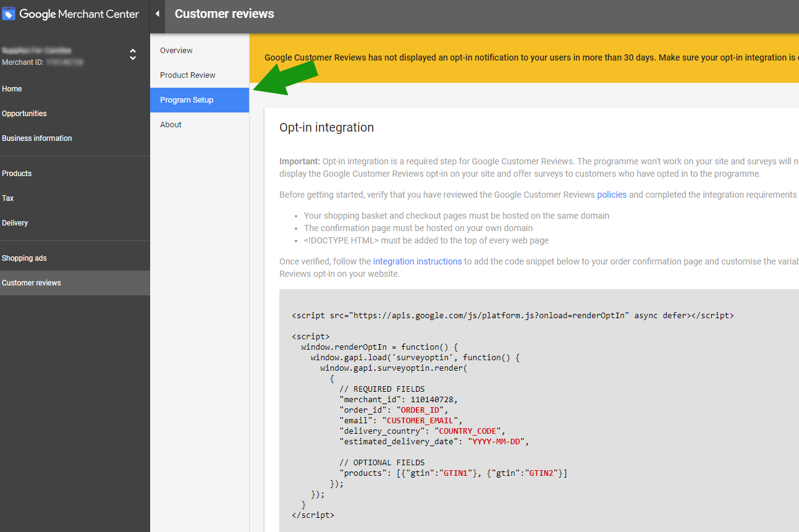799x532 pixels.
Task: Click the GTIN1 placeholder in code
Action: (x=455, y=473)
